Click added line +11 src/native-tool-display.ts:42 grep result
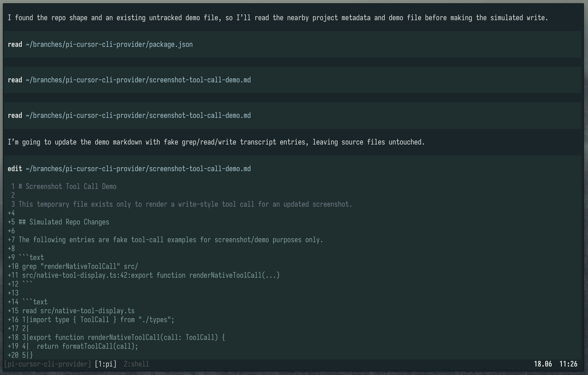The image size is (588, 375). (144, 275)
